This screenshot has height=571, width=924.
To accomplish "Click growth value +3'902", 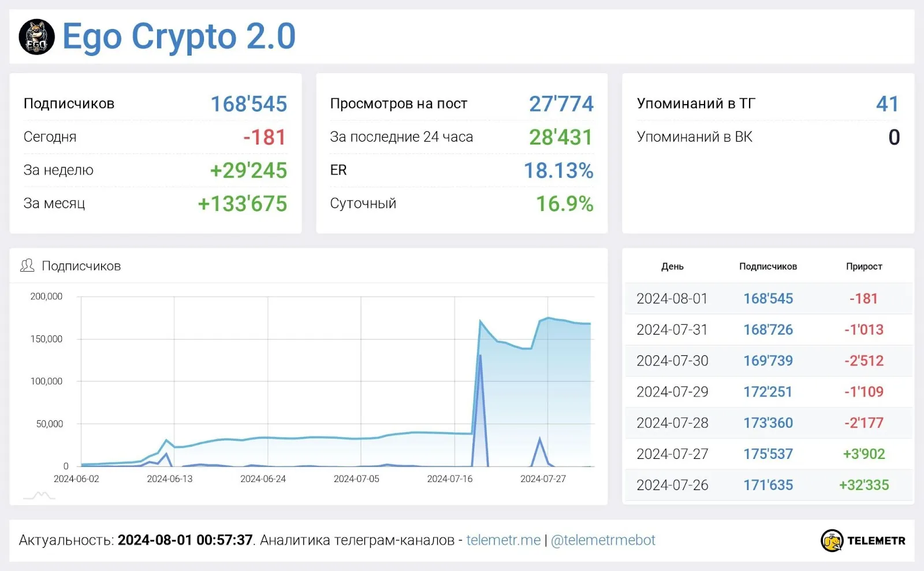I will pos(864,454).
